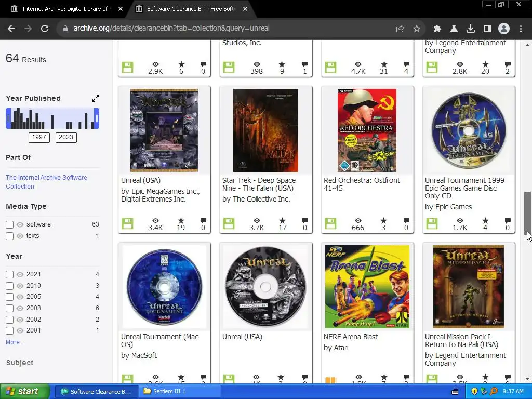Check the 2021 year filter checkbox
532x399 pixels.
point(9,274)
